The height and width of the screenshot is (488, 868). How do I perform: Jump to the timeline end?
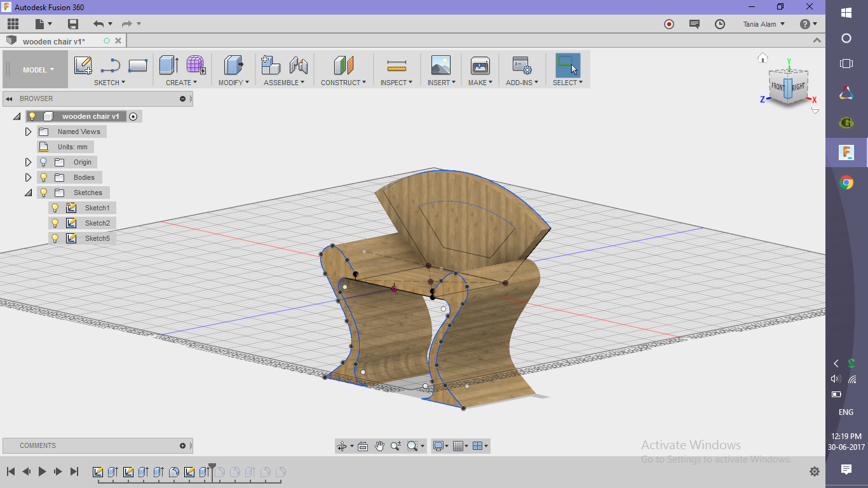coord(74,471)
